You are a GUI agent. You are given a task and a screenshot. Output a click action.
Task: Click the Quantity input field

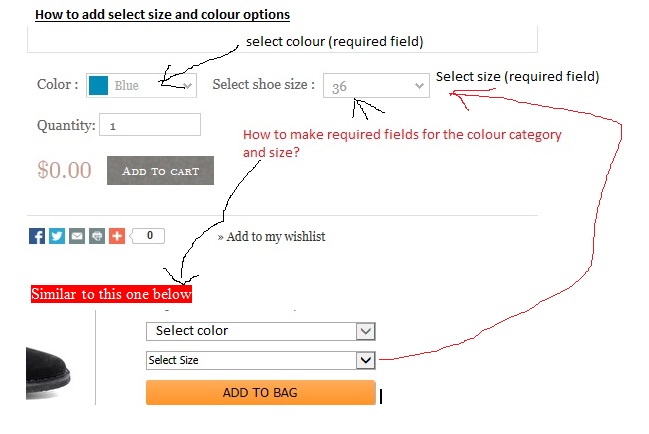coord(150,126)
